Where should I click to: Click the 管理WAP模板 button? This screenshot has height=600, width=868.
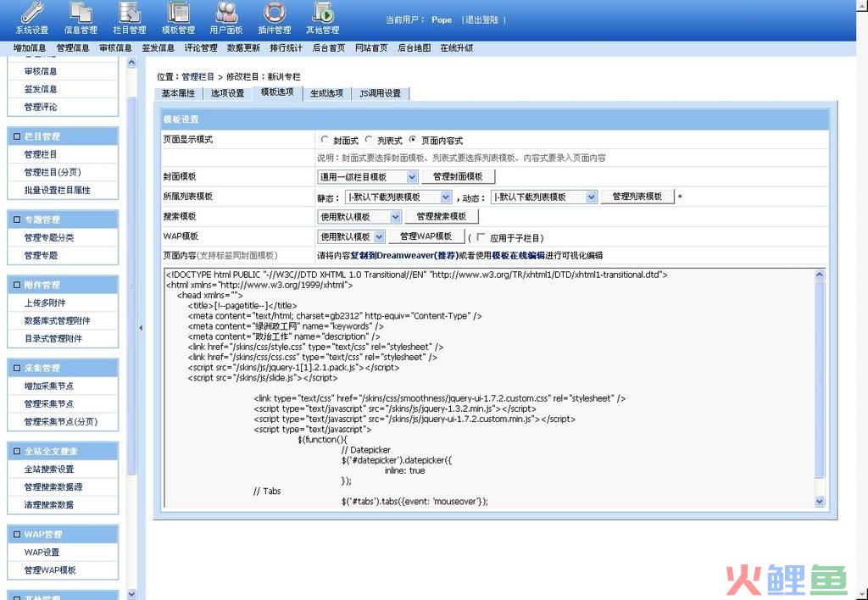[x=426, y=236]
